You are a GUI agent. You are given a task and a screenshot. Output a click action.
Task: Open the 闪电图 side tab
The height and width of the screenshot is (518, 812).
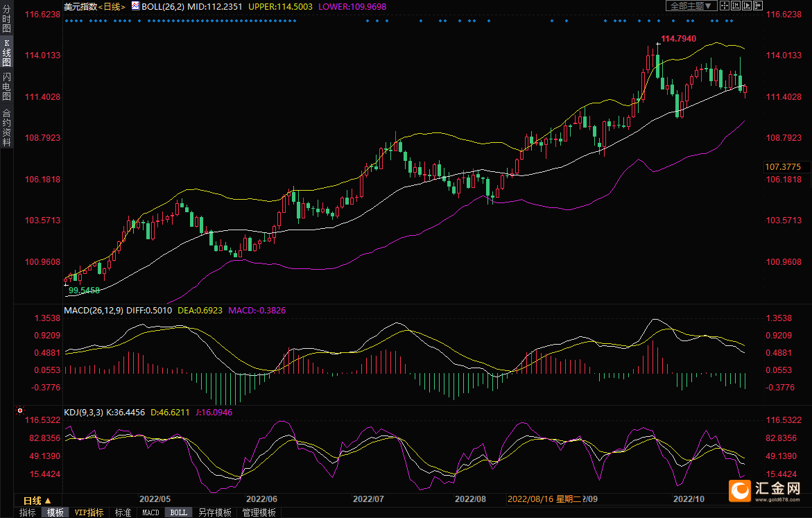(x=6, y=87)
